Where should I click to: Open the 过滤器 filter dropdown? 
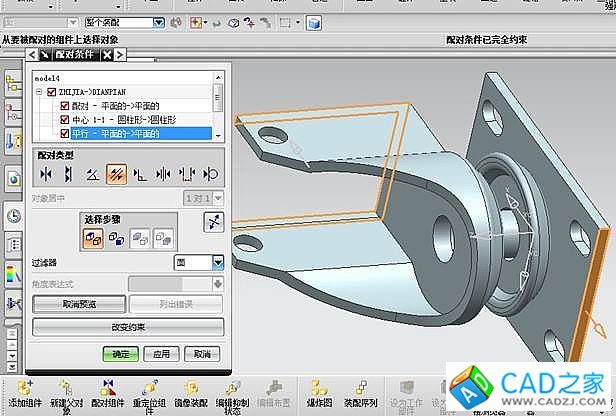coord(218,262)
